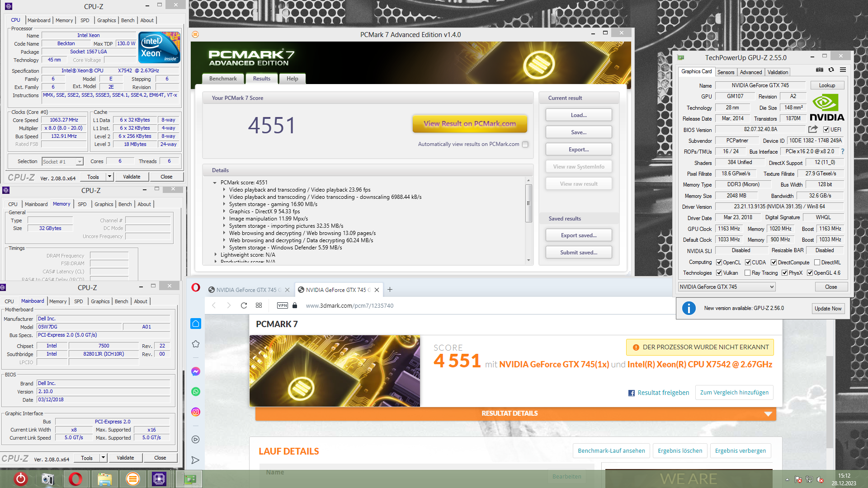Open SPD tab in middle CPU-Z window
Image resolution: width=868 pixels, height=488 pixels.
coord(82,204)
